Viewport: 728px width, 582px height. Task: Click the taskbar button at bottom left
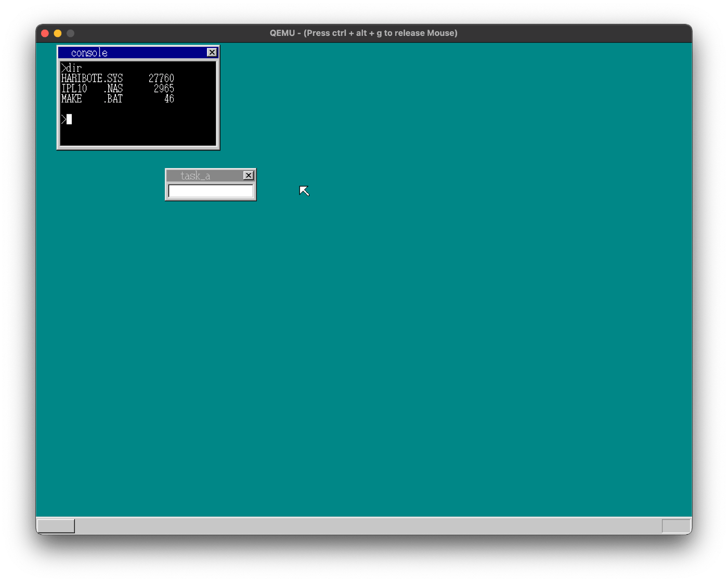pyautogui.click(x=56, y=526)
